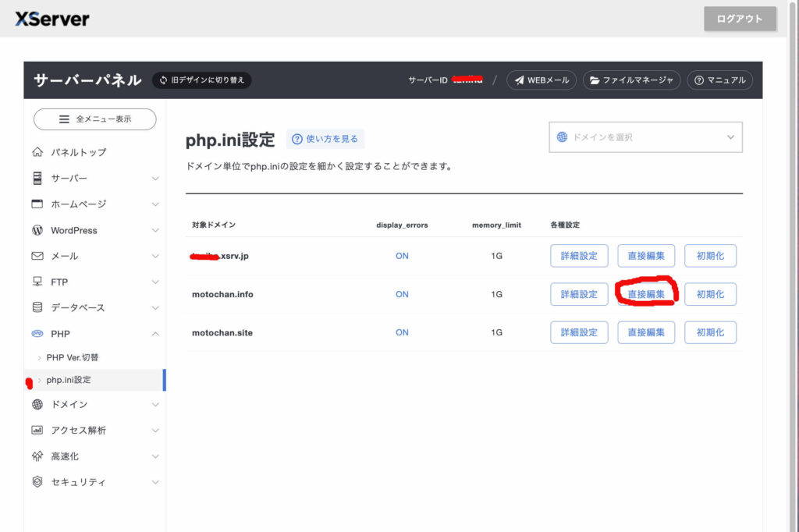
Task: Expand the 高速化 menu chevron
Action: tap(155, 456)
